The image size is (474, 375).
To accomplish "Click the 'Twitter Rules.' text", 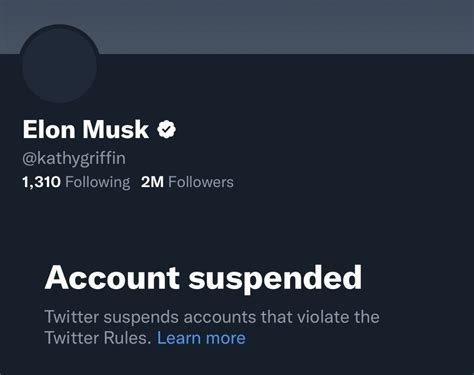I will 98,338.
